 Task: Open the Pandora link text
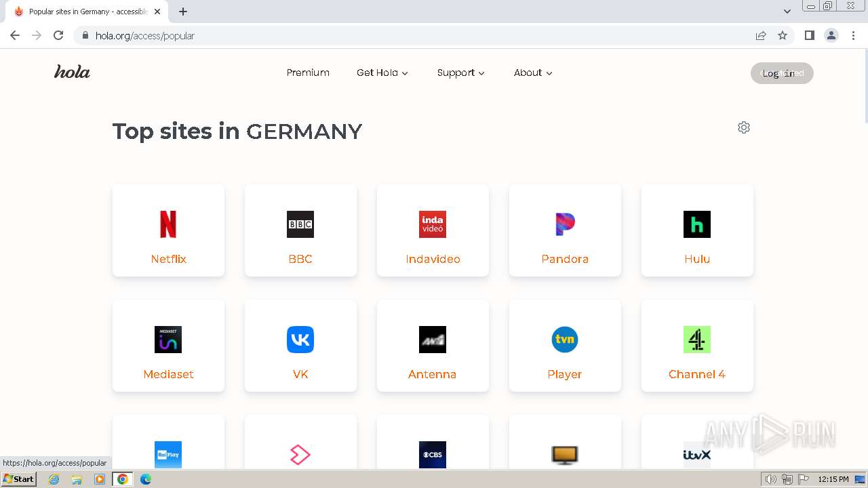click(565, 259)
